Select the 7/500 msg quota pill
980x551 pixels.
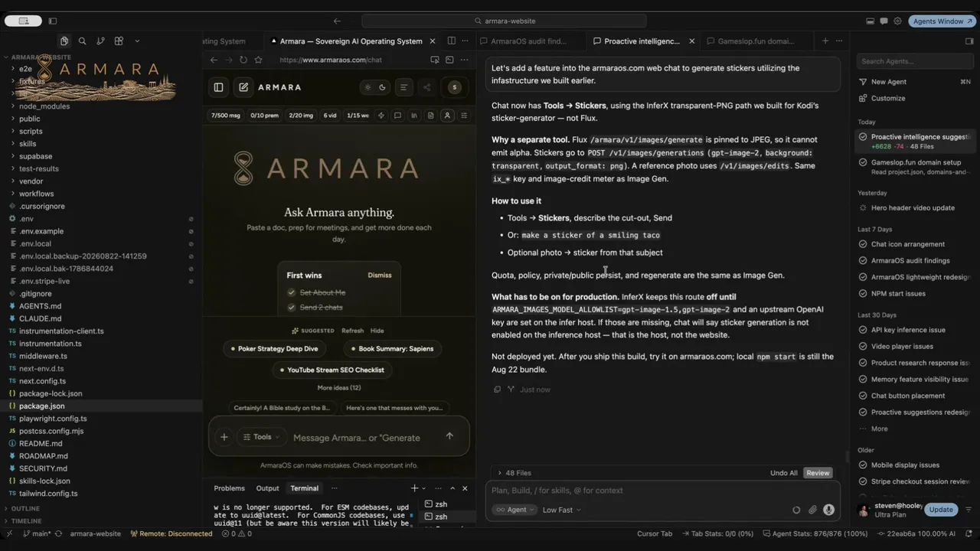(225, 116)
